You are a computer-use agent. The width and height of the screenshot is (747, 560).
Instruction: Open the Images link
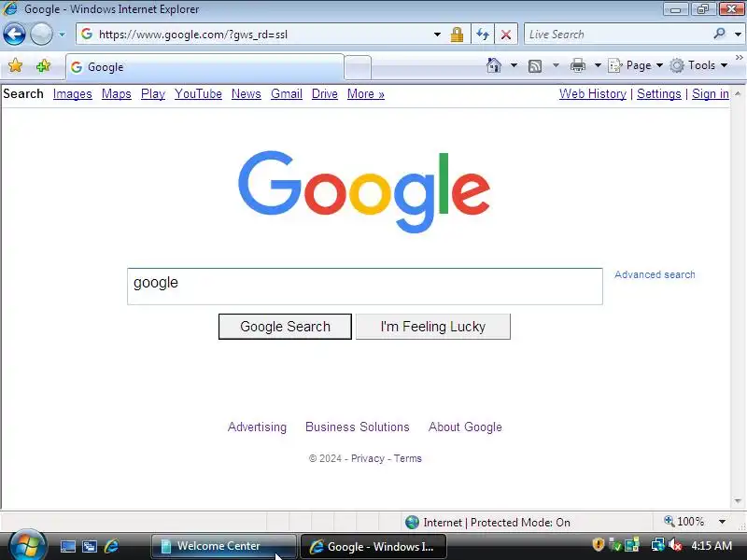[73, 94]
